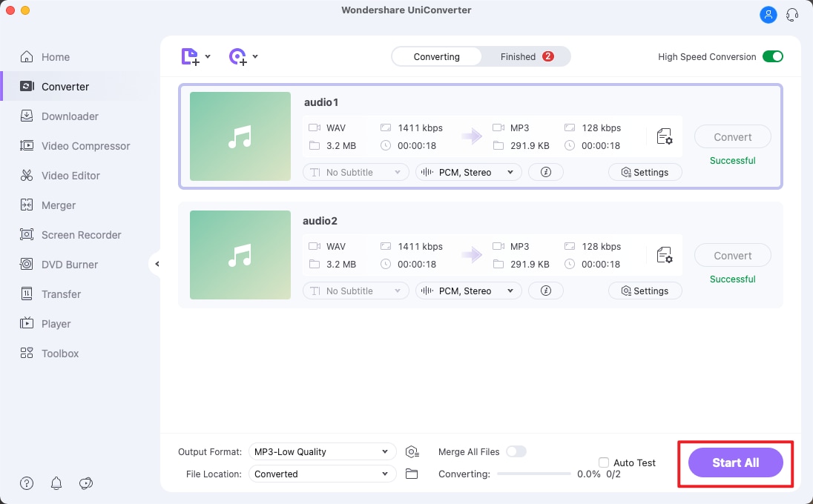Click Convert button for audio1
Image resolution: width=813 pixels, height=504 pixels.
[732, 137]
